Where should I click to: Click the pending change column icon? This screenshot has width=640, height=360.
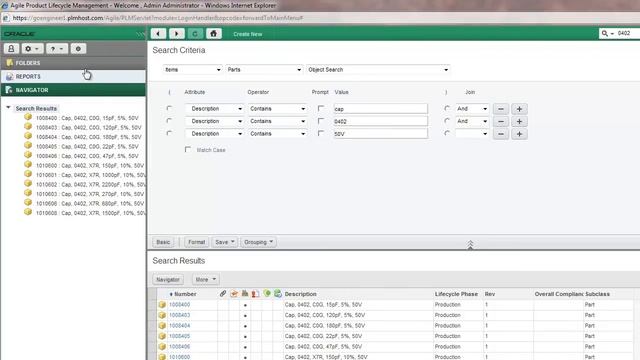click(x=234, y=293)
